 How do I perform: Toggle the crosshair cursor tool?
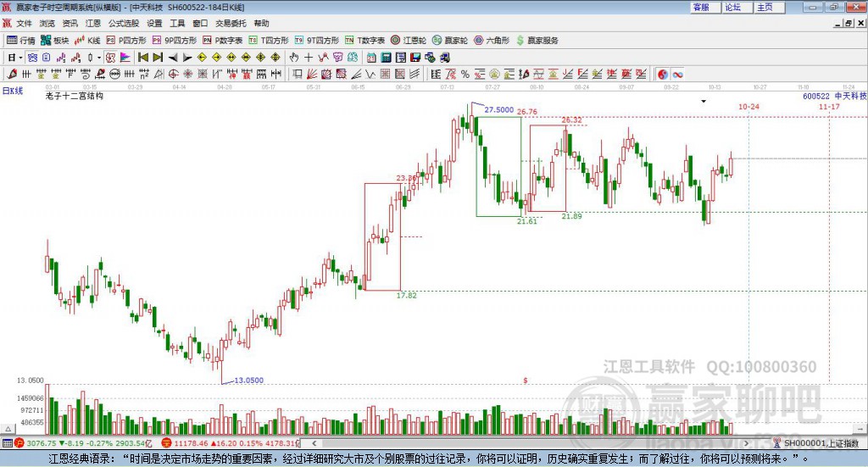point(309,58)
